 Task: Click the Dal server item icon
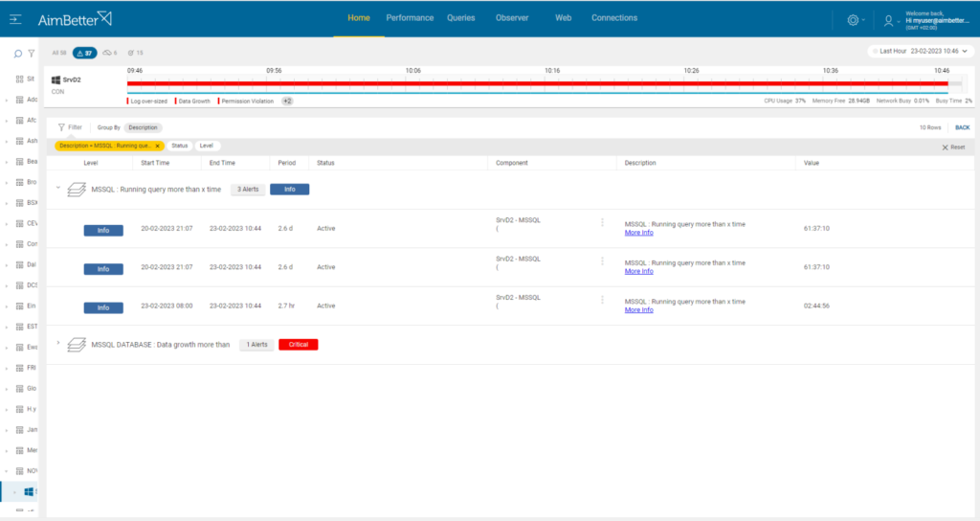19,265
